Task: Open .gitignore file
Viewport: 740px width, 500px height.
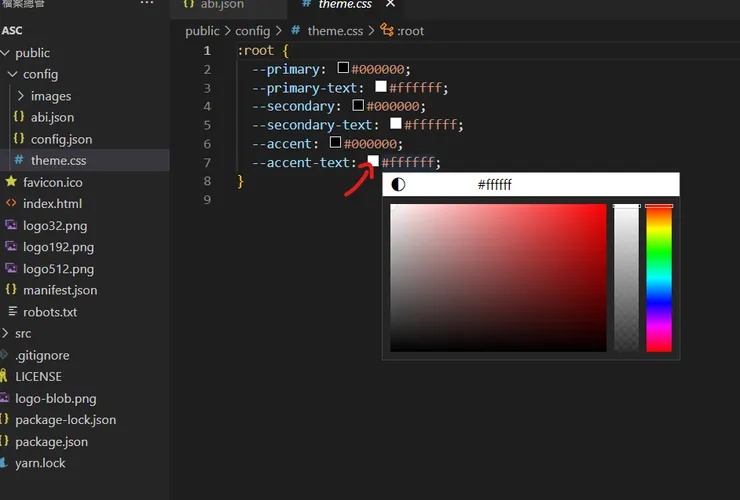Action: [x=42, y=355]
